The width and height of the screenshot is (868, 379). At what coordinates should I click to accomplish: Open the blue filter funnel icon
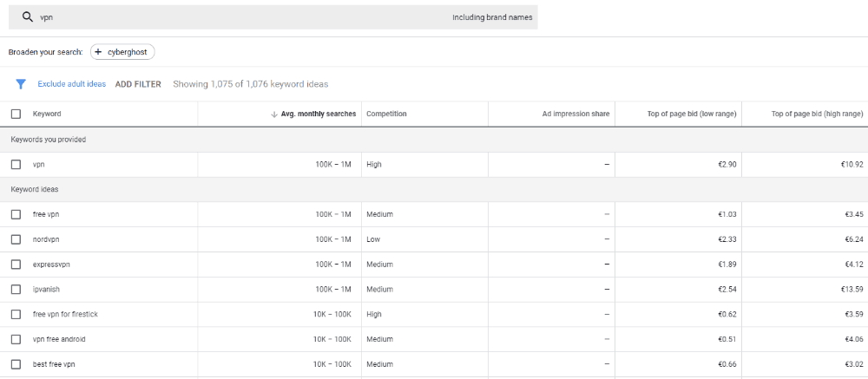tap(21, 84)
